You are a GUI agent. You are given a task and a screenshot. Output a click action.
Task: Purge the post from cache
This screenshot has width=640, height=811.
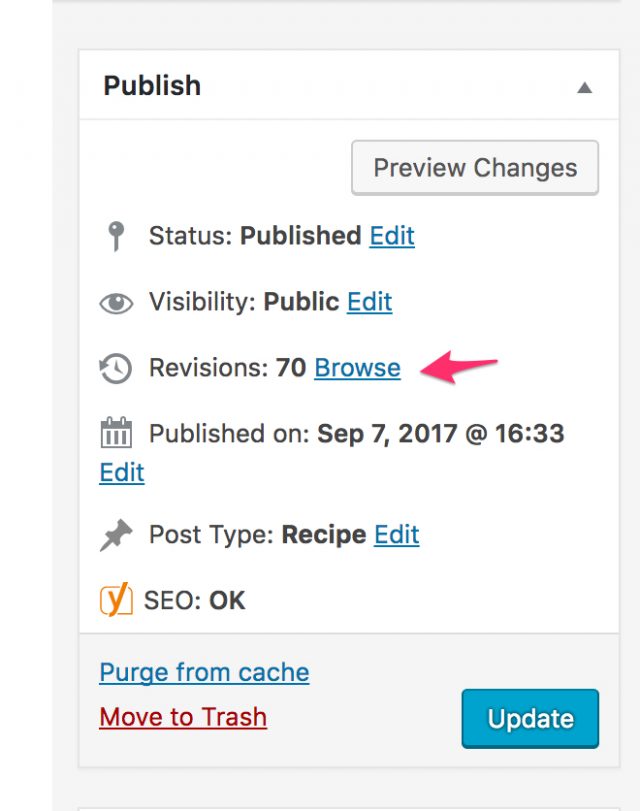pos(204,672)
